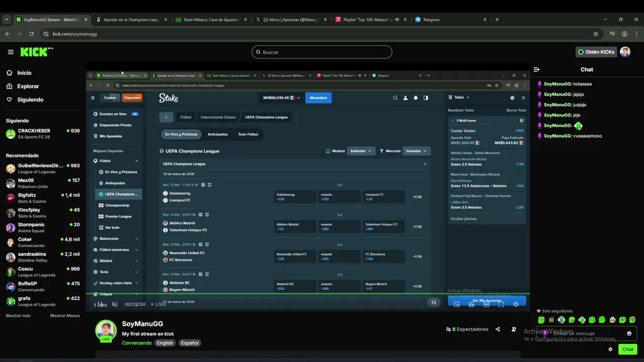Image resolution: width=644 pixels, height=362 pixels.
Task: Switch to Apostar en la Champions League tab
Action: [131, 20]
